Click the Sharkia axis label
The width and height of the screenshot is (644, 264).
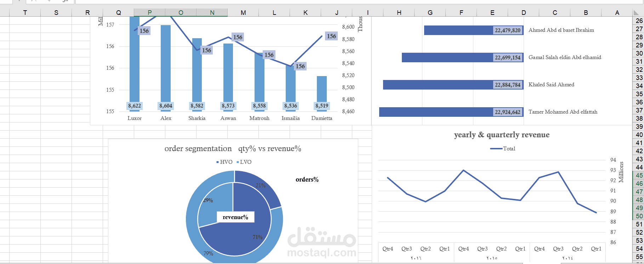click(197, 118)
